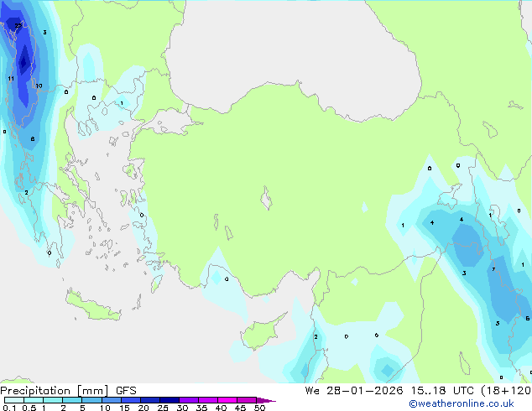Click the purple over-50 arrow on legend
Image resolution: width=532 pixels, height=411 pixels.
(x=266, y=400)
